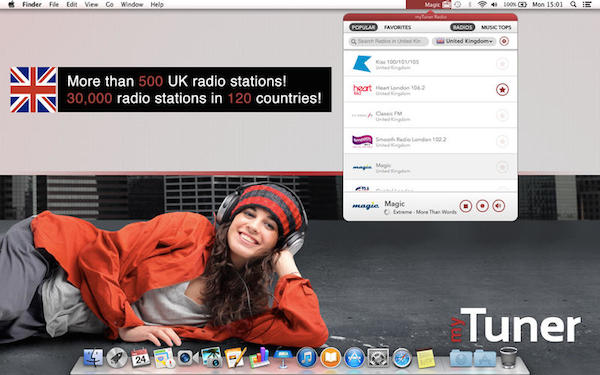
Task: Open FaceTime camera icon in Dock
Action: click(187, 358)
